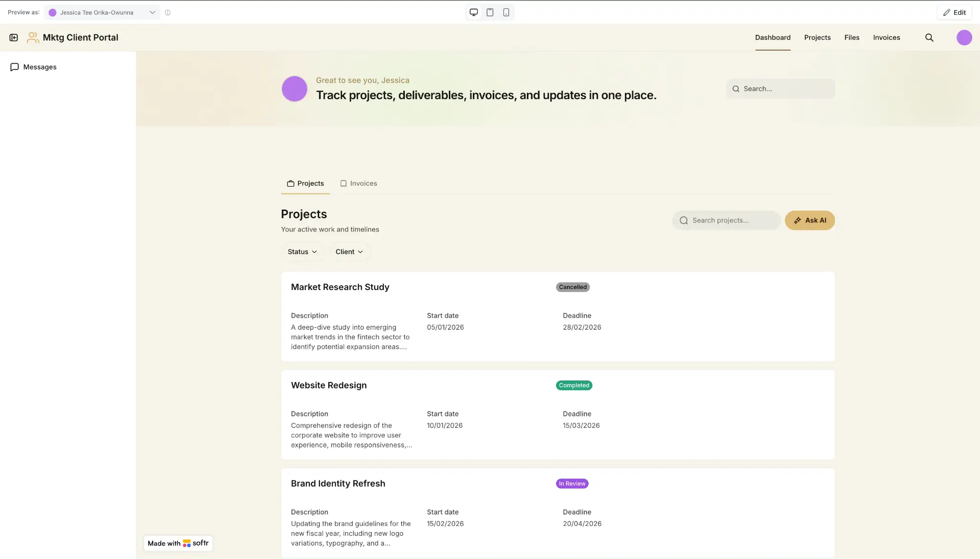Image resolution: width=980 pixels, height=559 pixels.
Task: Click the Mktg Client Portal logo
Action: [73, 37]
